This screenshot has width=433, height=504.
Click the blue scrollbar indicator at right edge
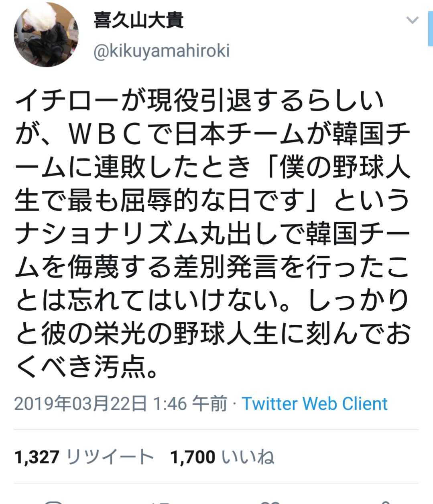pyautogui.click(x=430, y=28)
